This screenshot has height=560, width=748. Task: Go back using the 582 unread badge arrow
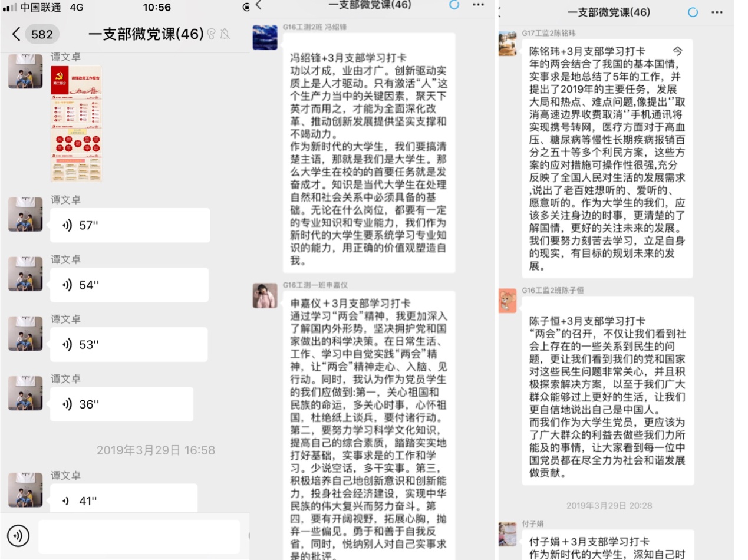tap(17, 34)
